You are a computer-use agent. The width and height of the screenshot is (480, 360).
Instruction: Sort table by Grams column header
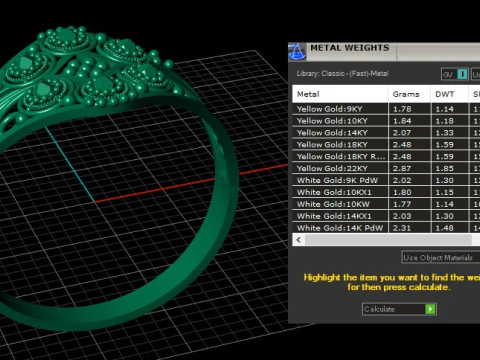pos(409,94)
